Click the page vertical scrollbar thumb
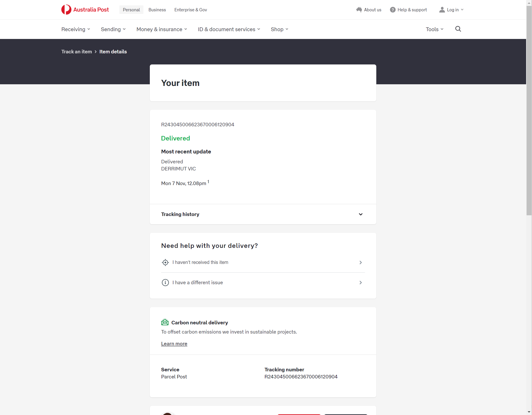 529,110
